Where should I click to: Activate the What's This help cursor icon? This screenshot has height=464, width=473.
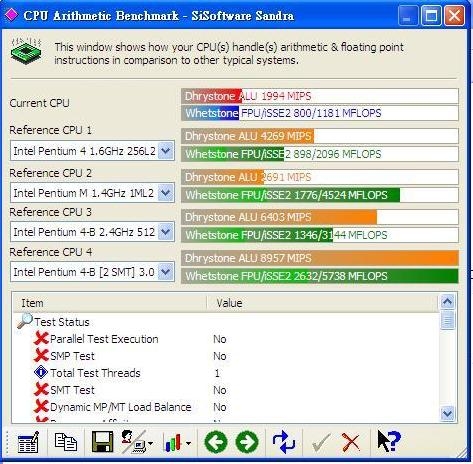tap(389, 441)
